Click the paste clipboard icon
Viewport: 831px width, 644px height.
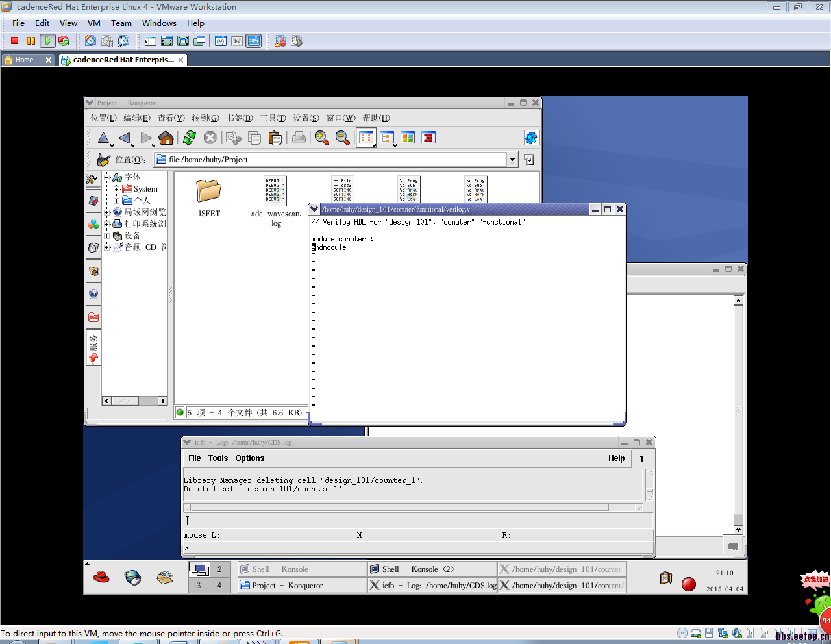pyautogui.click(x=275, y=138)
